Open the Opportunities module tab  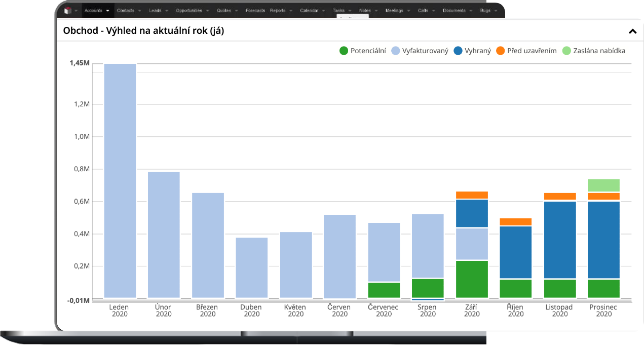click(x=189, y=11)
